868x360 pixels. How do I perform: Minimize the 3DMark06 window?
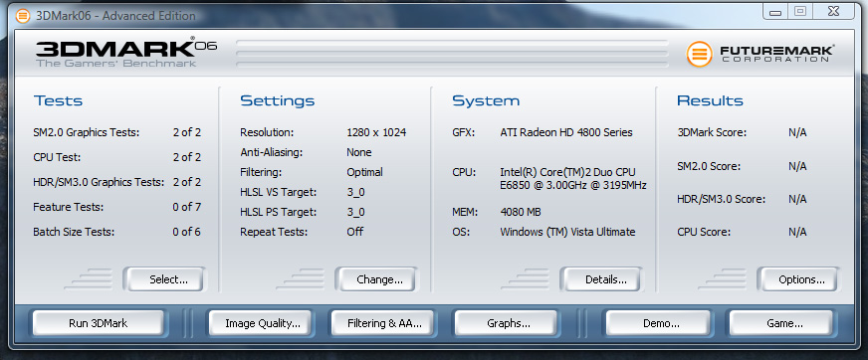[775, 12]
